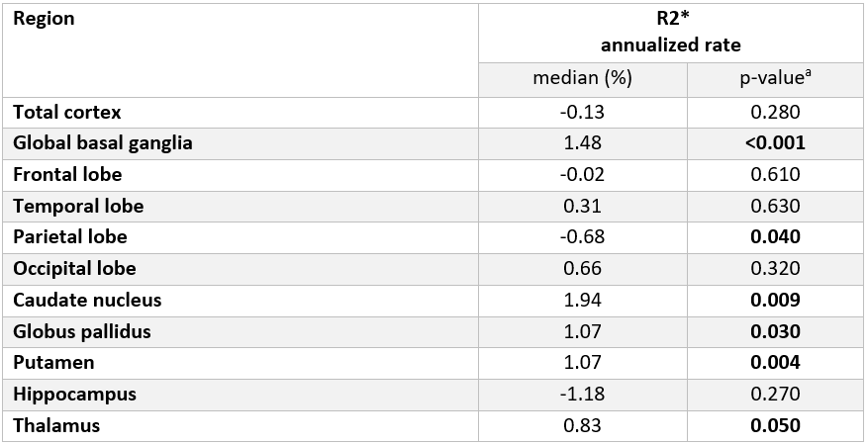Click the R2* annualized rate header
Image resolution: width=868 pixels, height=444 pixels.
pos(670,33)
